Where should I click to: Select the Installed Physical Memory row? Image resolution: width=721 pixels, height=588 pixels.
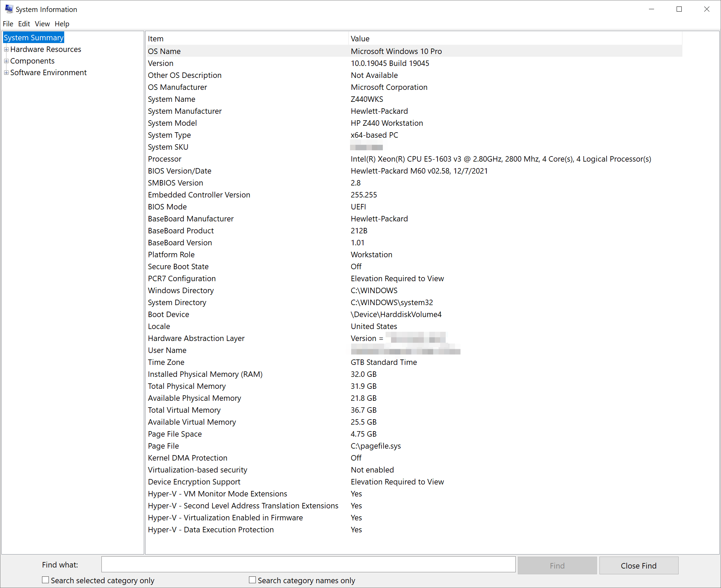click(x=239, y=374)
